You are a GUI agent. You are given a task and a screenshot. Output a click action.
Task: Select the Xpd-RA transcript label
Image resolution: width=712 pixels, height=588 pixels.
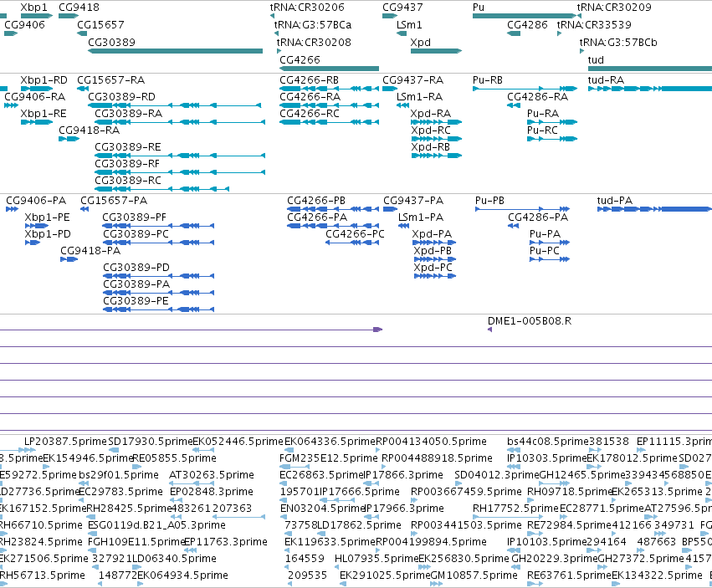(x=431, y=114)
